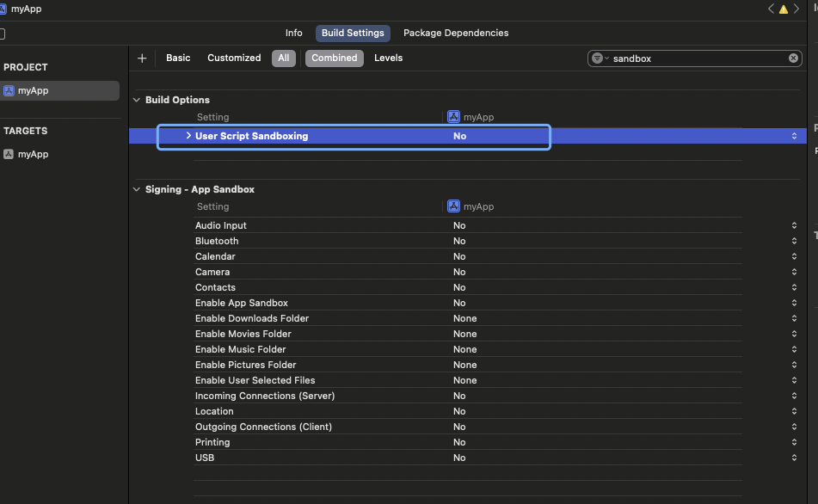Select myApp under PROJECT
Image resolution: width=818 pixels, height=504 pixels.
[x=59, y=91]
